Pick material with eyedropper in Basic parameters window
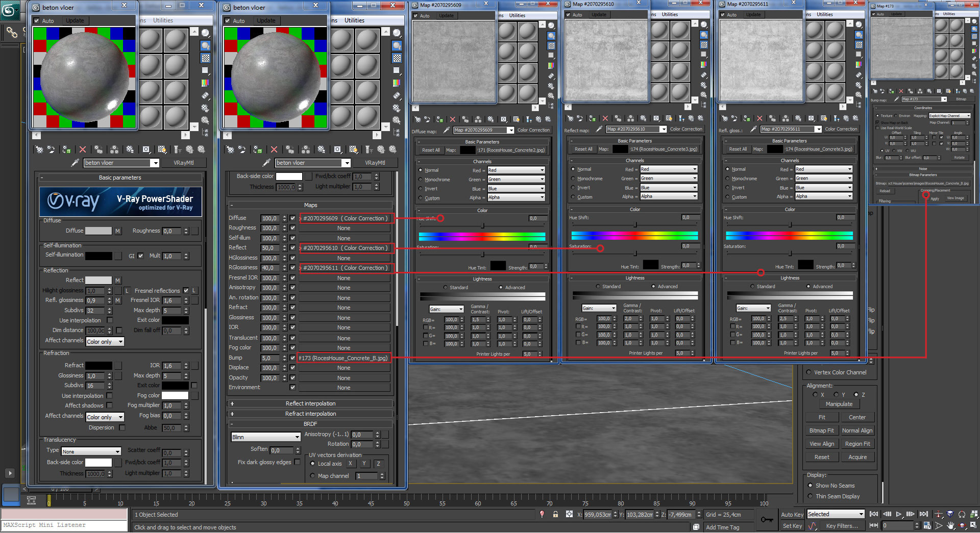This screenshot has width=980, height=533. 75,163
